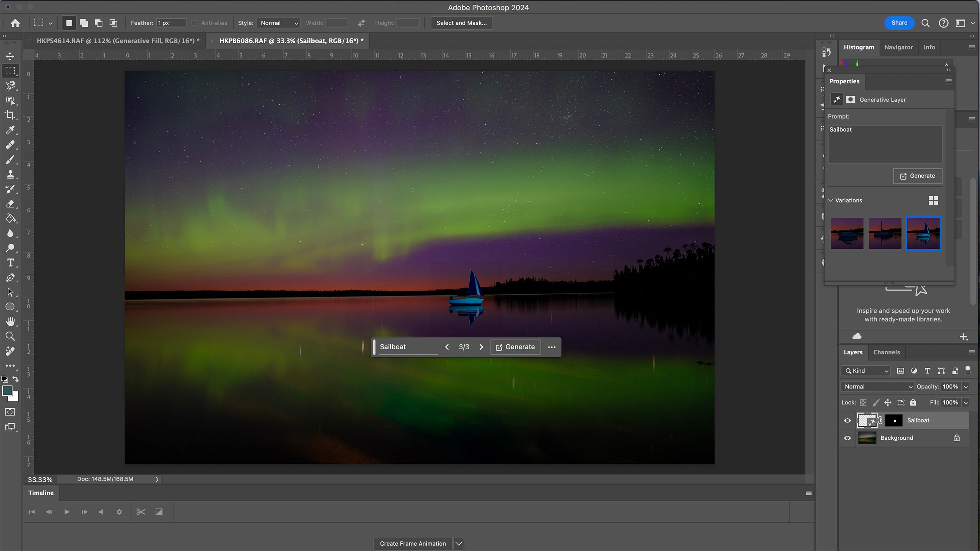Toggle visibility of Background layer
Image resolution: width=980 pixels, height=551 pixels.
[x=848, y=438]
